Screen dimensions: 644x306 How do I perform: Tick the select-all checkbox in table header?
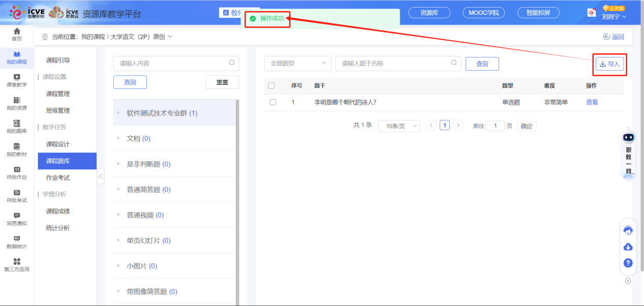click(x=271, y=86)
